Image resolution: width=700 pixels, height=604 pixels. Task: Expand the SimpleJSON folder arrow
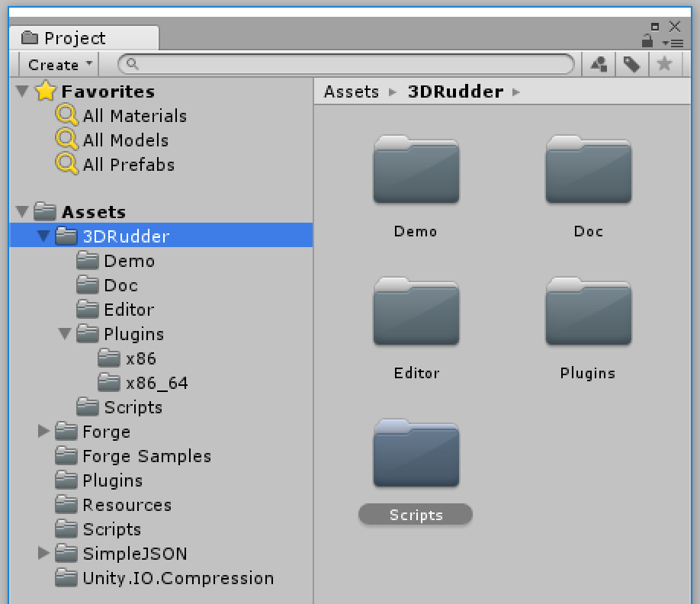click(43, 554)
